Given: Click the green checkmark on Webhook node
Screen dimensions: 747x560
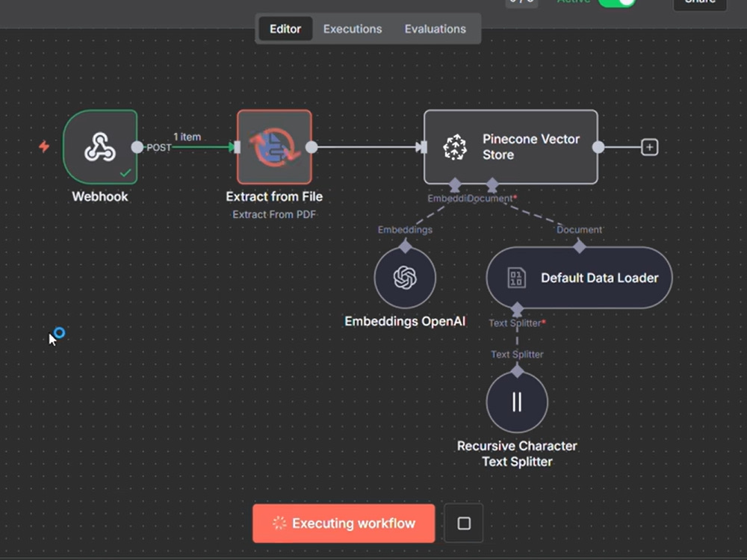Looking at the screenshot, I should [125, 173].
